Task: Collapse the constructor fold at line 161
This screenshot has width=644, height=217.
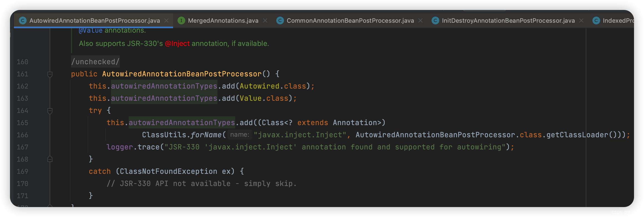Action: pyautogui.click(x=50, y=74)
